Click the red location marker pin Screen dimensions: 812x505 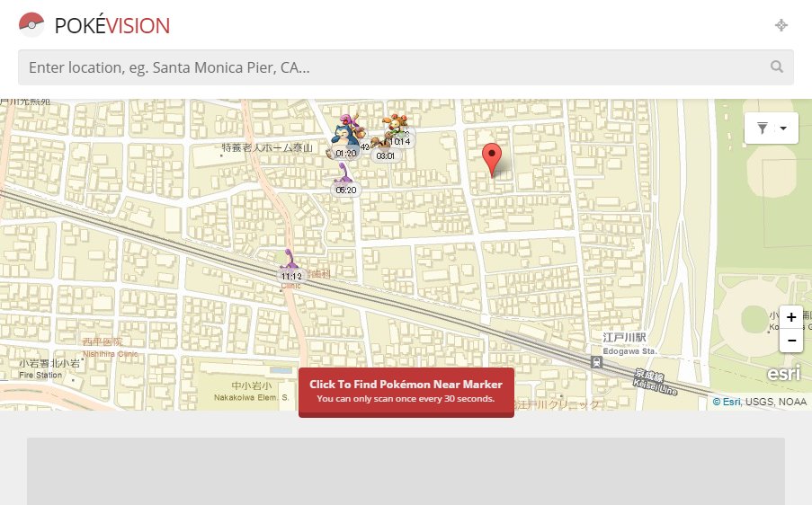[492, 161]
